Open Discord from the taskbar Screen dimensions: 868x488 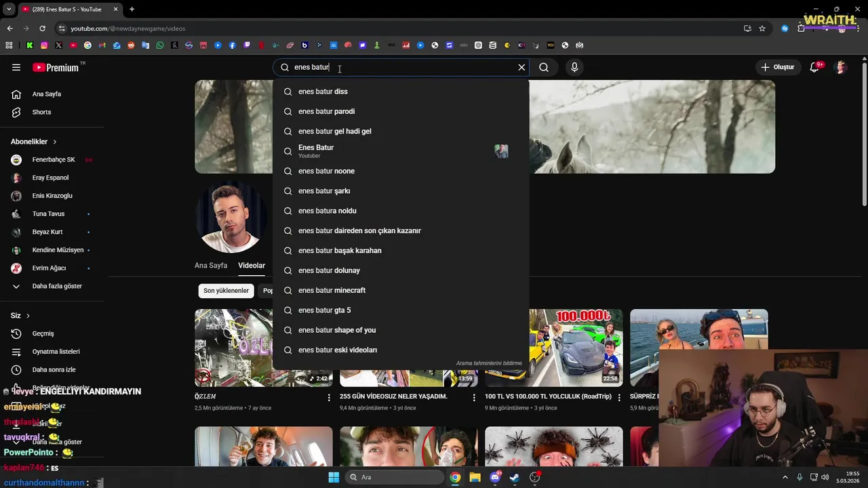[495, 477]
